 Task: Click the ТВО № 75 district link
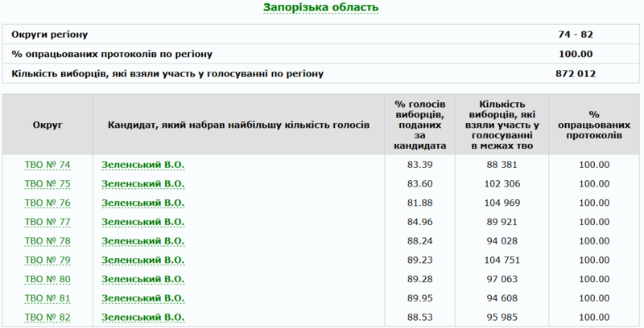point(47,184)
